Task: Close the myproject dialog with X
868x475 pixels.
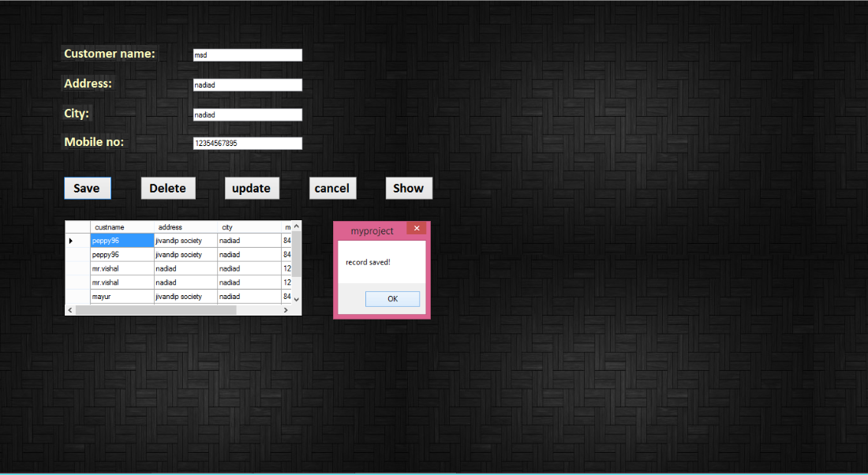Action: pyautogui.click(x=417, y=228)
